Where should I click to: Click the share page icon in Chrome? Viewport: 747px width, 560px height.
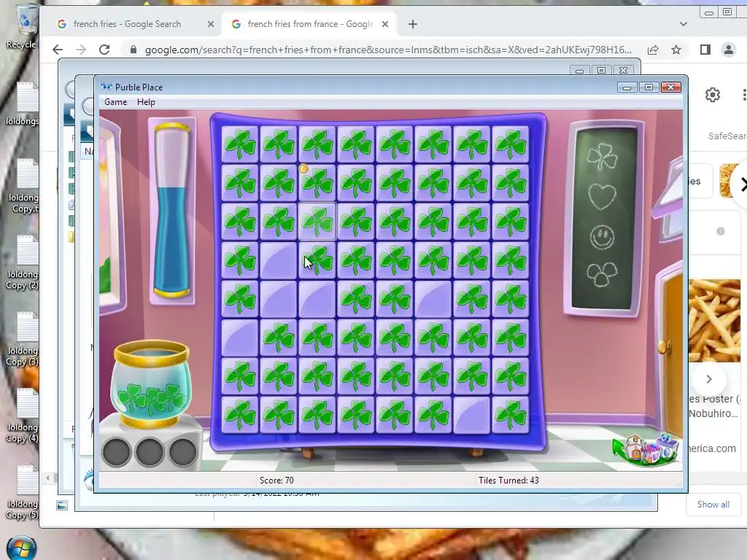tap(653, 50)
